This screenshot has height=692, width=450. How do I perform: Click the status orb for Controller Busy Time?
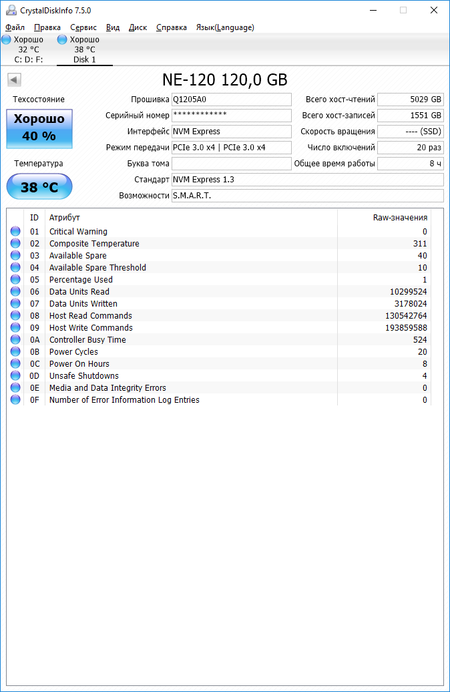pyautogui.click(x=15, y=339)
